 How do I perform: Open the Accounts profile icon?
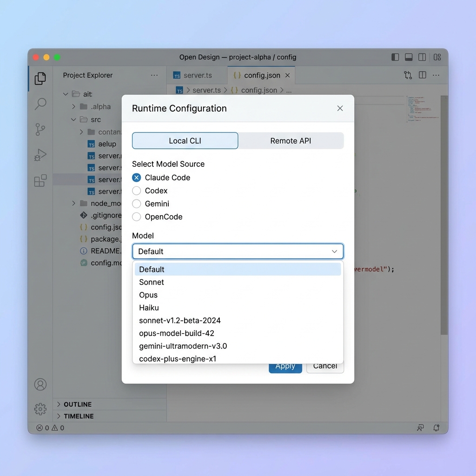pyautogui.click(x=40, y=384)
